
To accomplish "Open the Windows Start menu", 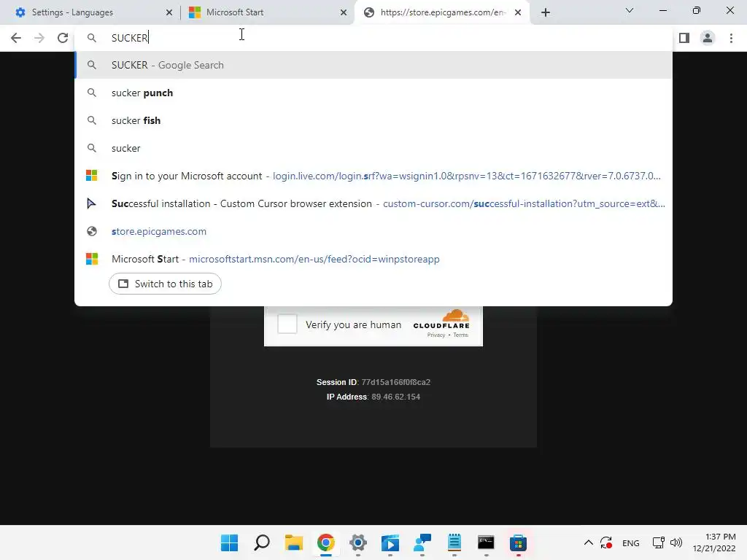I will pyautogui.click(x=229, y=542).
